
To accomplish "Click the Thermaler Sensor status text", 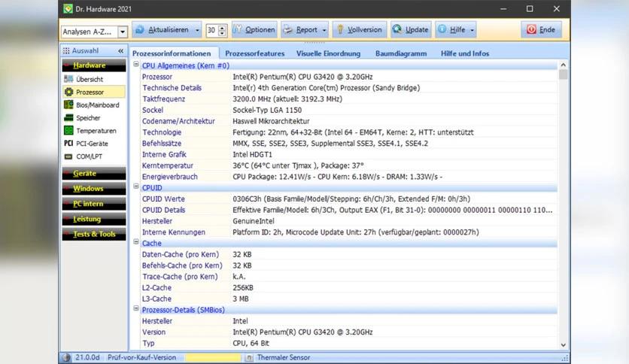I will 284,357.
